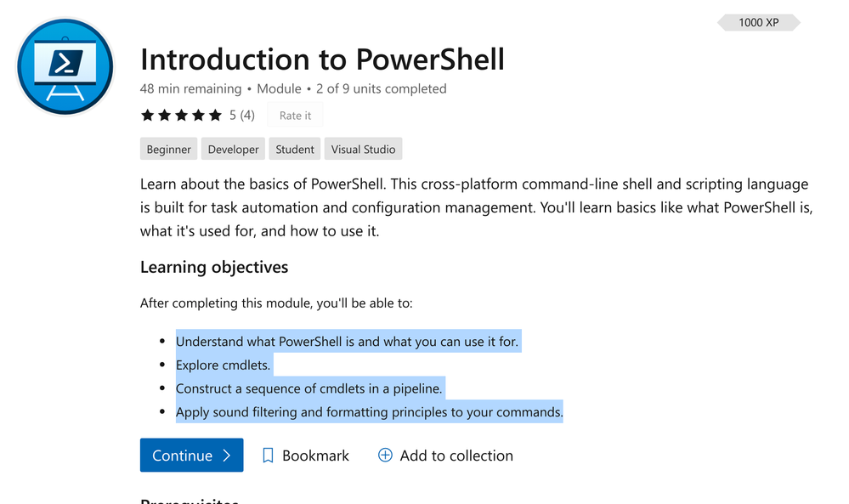
Task: Click the rating count 5 (4)
Action: point(242,115)
